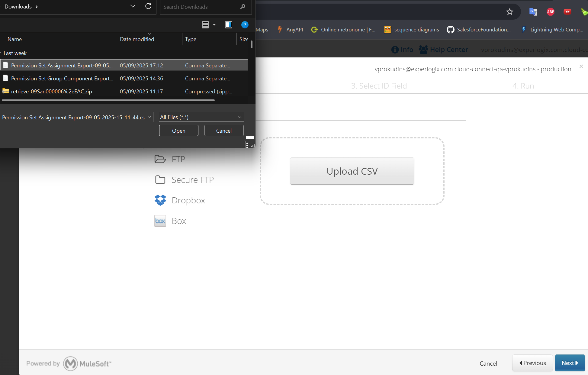Click the file list horizontal scrollbar
The height and width of the screenshot is (375, 588).
point(108,100)
